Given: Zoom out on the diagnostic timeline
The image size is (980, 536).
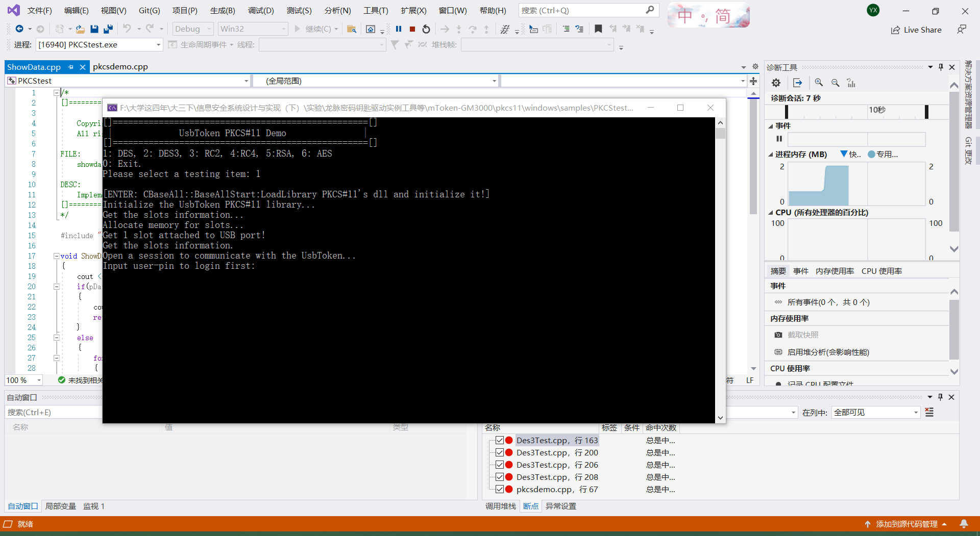Looking at the screenshot, I should click(x=835, y=83).
